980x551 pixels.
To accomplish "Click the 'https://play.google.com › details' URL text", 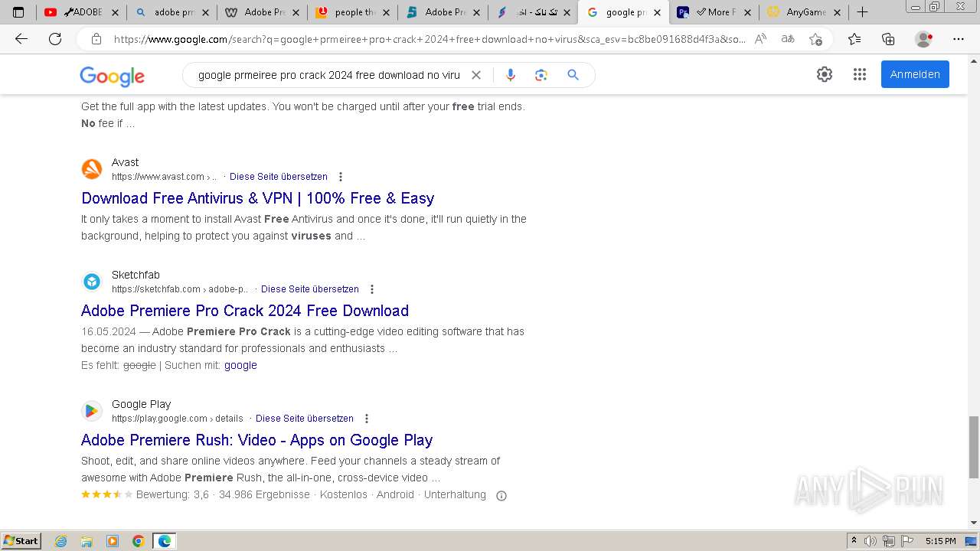I will [x=178, y=419].
